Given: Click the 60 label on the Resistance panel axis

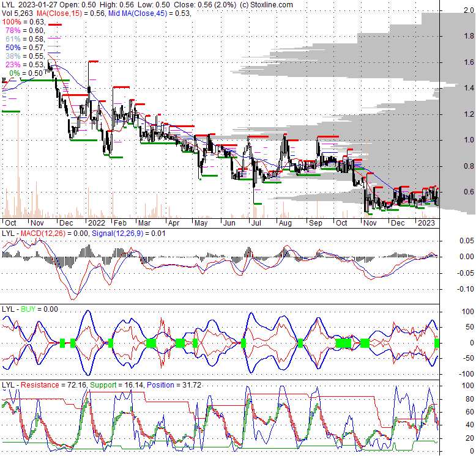Looking at the screenshot, I should click(470, 412).
